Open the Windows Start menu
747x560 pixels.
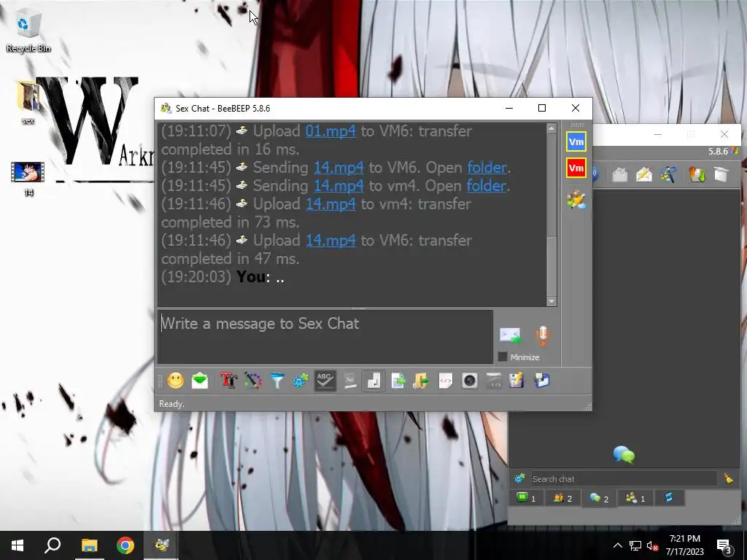click(18, 545)
